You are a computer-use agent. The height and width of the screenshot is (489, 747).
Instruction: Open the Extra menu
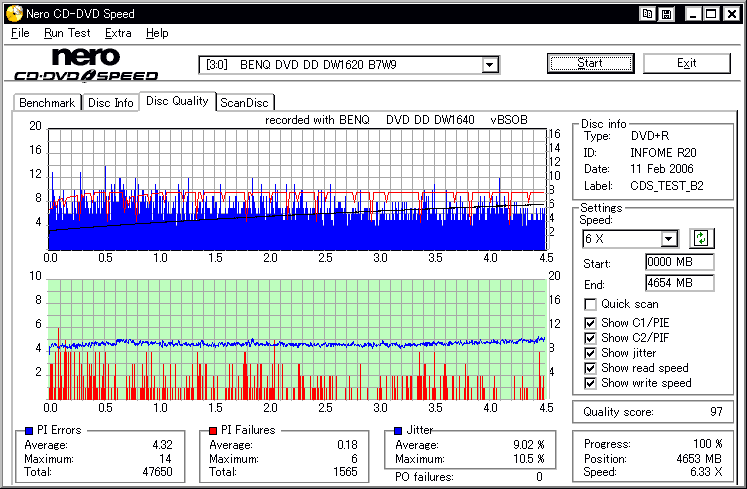[x=118, y=33]
